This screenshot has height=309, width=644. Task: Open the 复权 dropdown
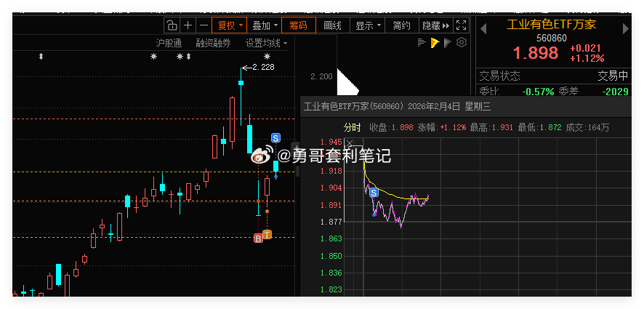click(x=230, y=25)
